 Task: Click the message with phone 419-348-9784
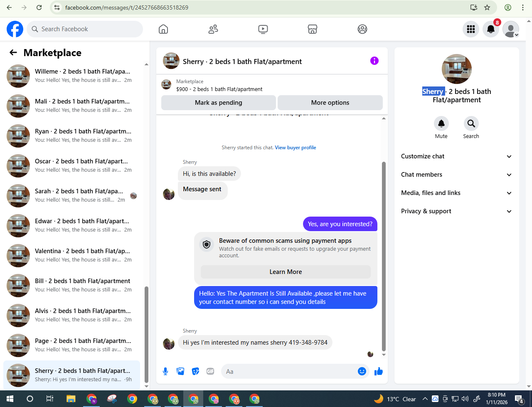pyautogui.click(x=255, y=343)
